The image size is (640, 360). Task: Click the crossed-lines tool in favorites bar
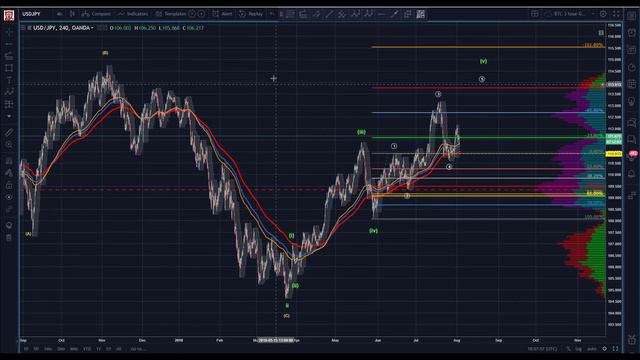coord(342,14)
